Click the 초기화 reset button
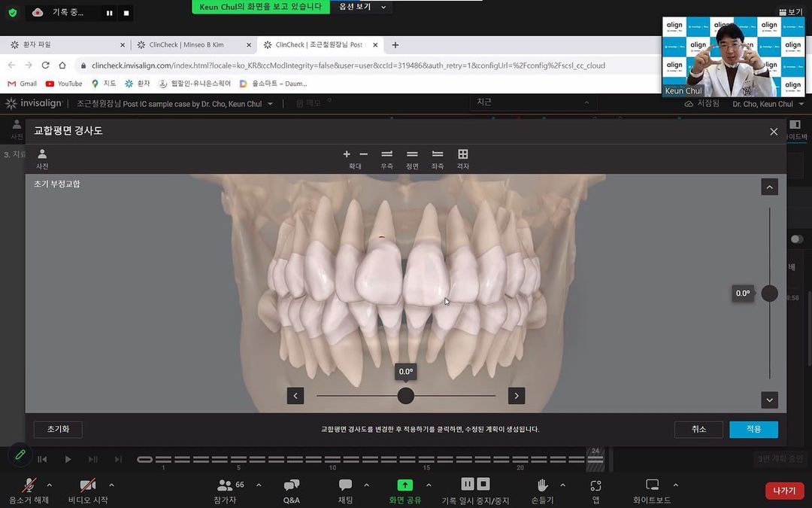This screenshot has height=508, width=812. click(58, 429)
